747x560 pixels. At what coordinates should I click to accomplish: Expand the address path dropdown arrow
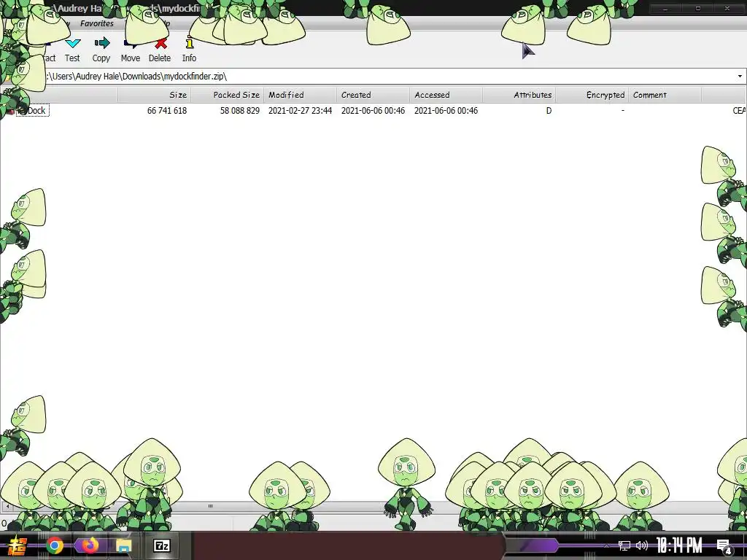pyautogui.click(x=740, y=76)
